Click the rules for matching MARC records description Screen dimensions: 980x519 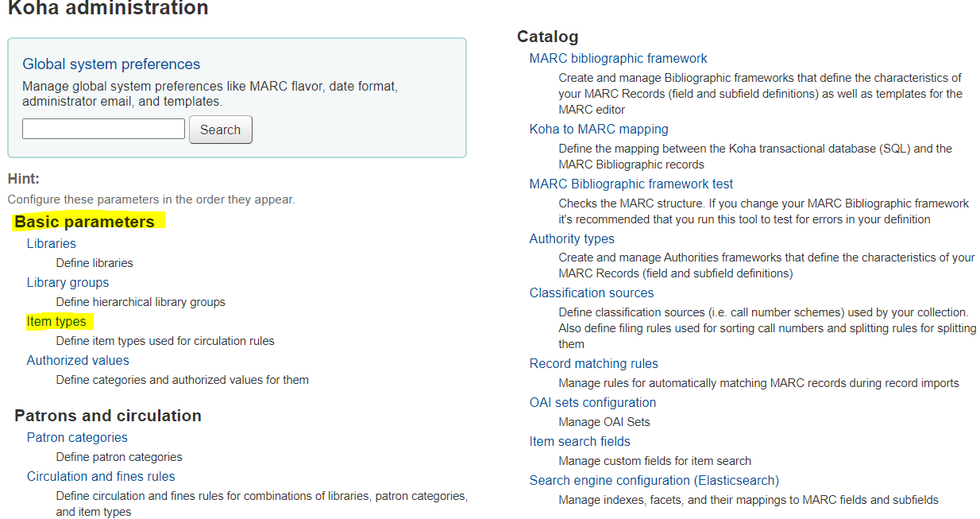pos(759,383)
